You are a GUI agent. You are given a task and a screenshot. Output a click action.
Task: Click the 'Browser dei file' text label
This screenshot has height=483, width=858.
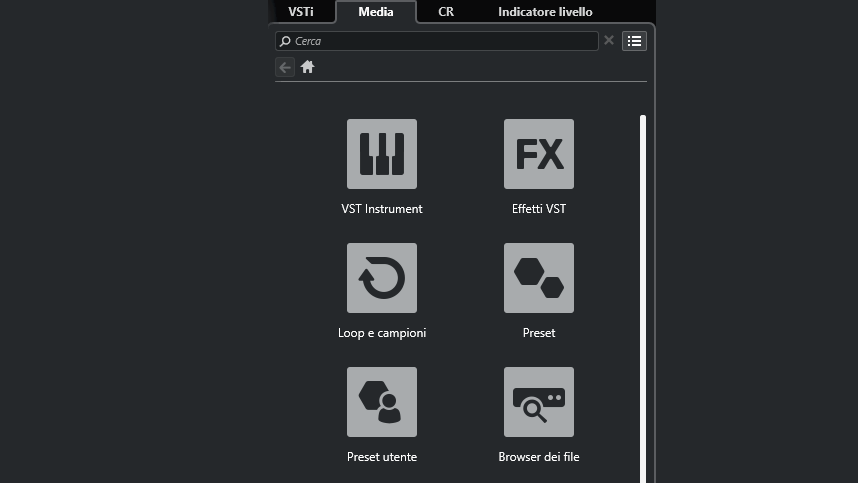pyautogui.click(x=538, y=457)
